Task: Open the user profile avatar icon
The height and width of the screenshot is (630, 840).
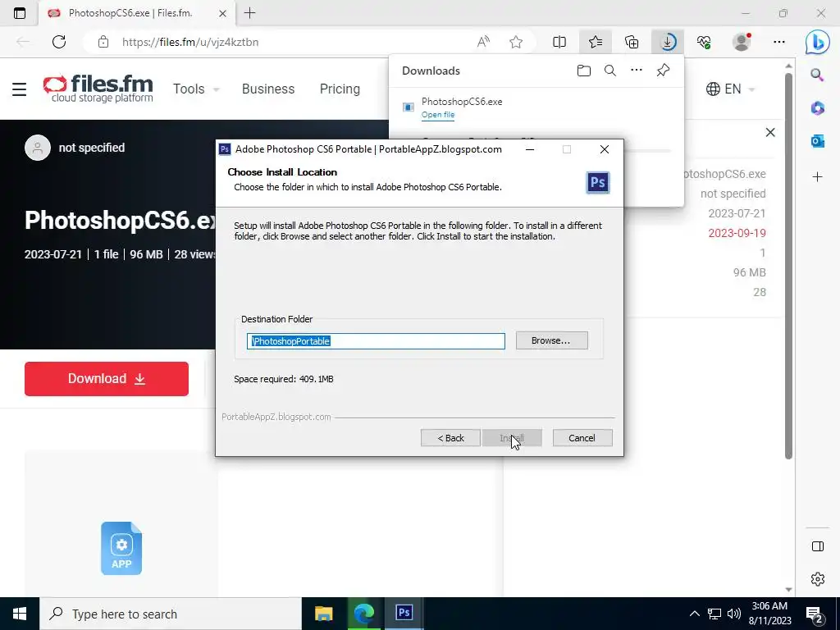Action: coord(742,42)
